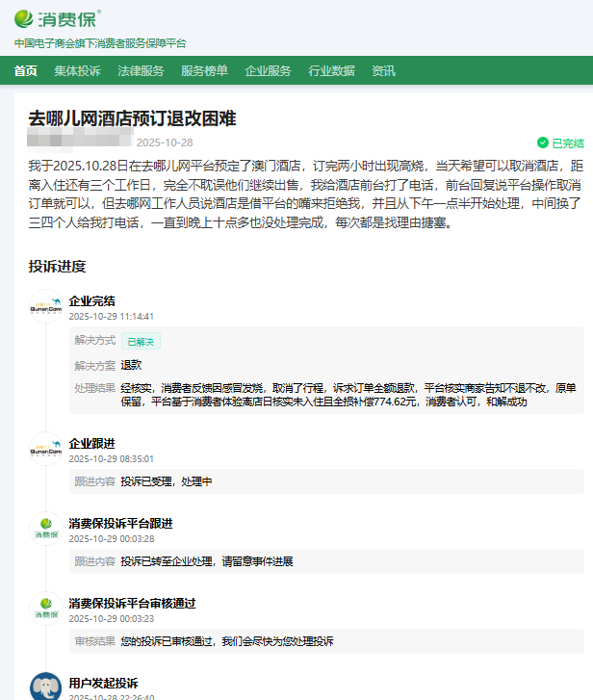
Task: Click the elephant user avatar beside 用户发起投诉
Action: (46, 687)
